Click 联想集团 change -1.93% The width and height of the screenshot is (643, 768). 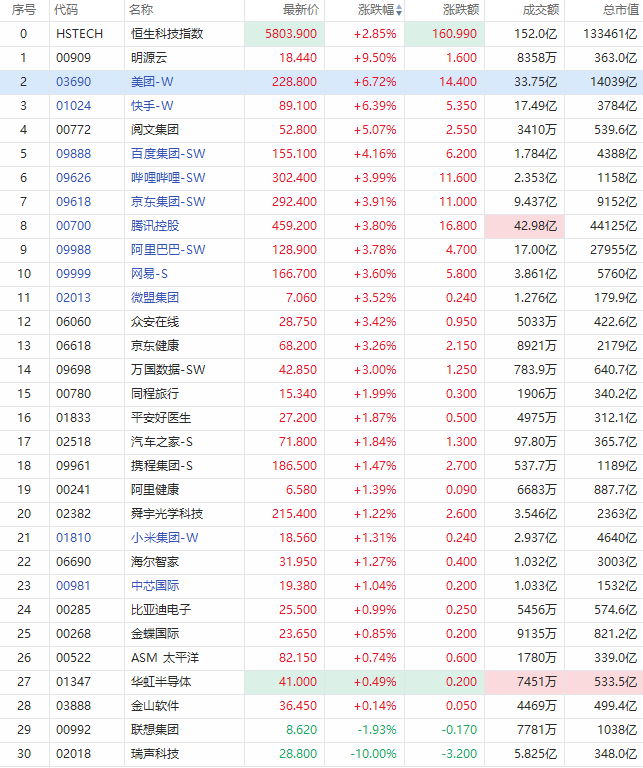coord(377,730)
